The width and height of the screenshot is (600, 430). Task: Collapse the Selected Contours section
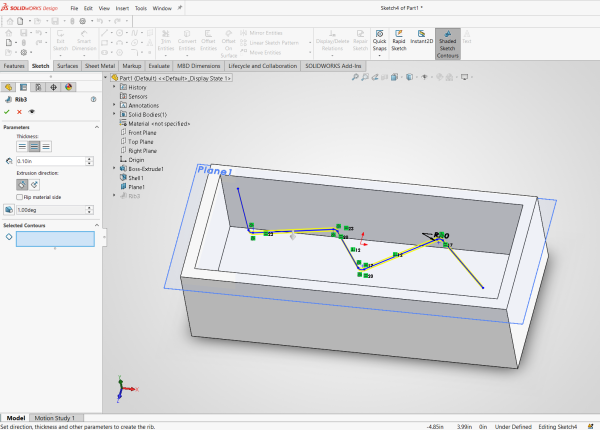tap(97, 225)
